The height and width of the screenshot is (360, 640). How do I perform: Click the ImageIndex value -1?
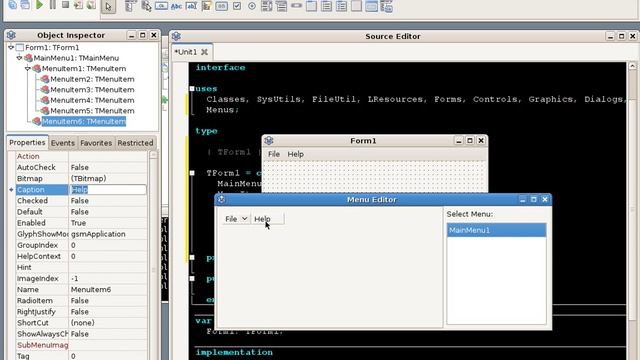[x=74, y=278]
